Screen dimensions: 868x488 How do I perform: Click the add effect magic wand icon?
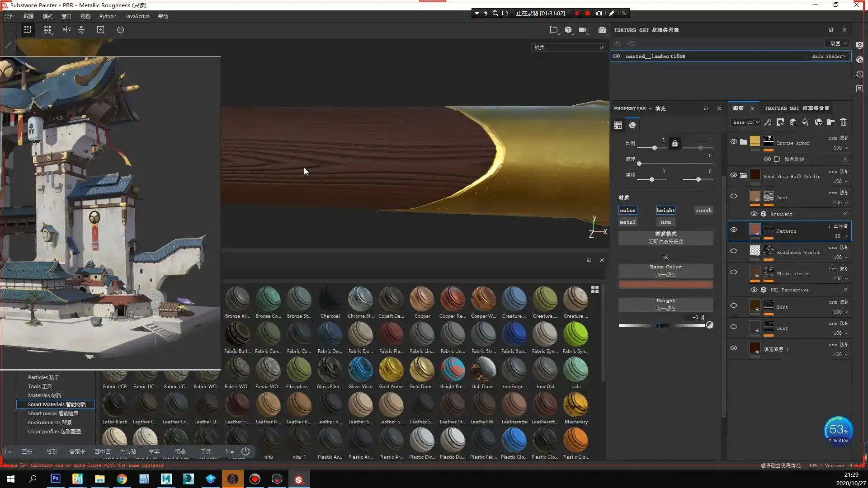768,122
